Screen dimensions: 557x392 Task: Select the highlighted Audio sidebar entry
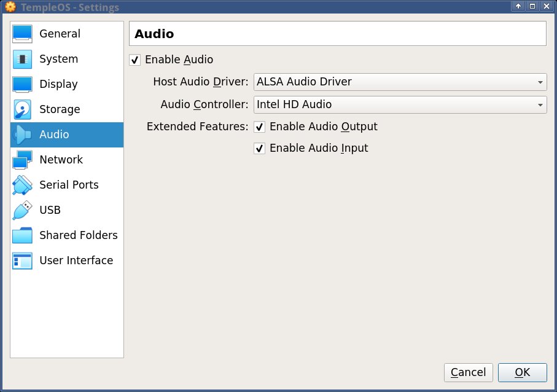click(67, 135)
